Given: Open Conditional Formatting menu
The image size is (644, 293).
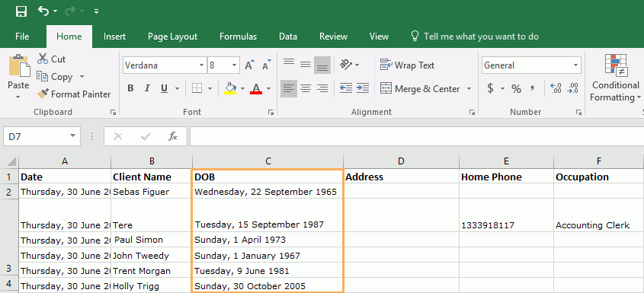Looking at the screenshot, I should pos(615,78).
